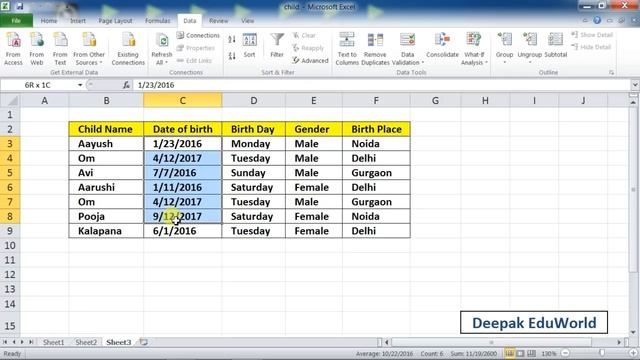Image resolution: width=640 pixels, height=360 pixels.
Task: Click the Group outline button
Action: click(504, 48)
